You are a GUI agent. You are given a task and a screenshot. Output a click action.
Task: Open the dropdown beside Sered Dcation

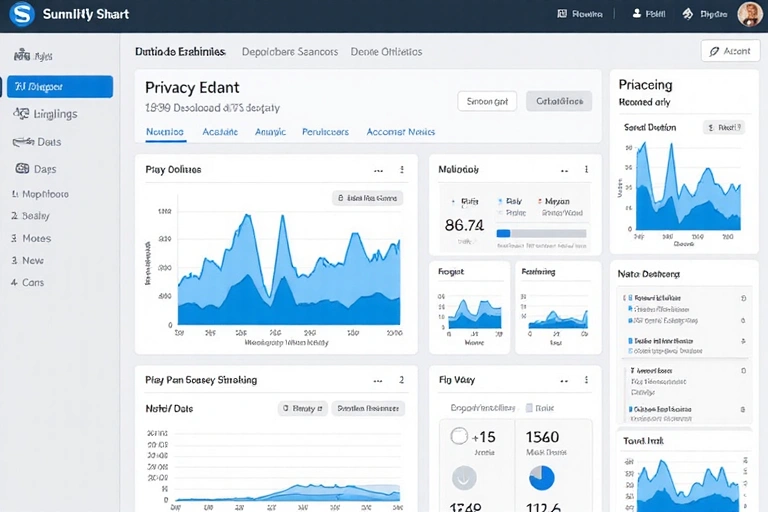[x=723, y=128]
